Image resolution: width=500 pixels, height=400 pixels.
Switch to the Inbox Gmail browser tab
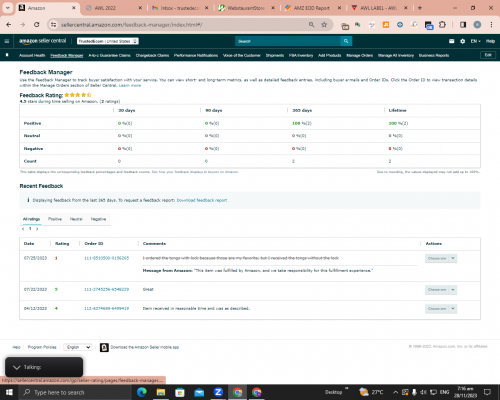coord(179,8)
